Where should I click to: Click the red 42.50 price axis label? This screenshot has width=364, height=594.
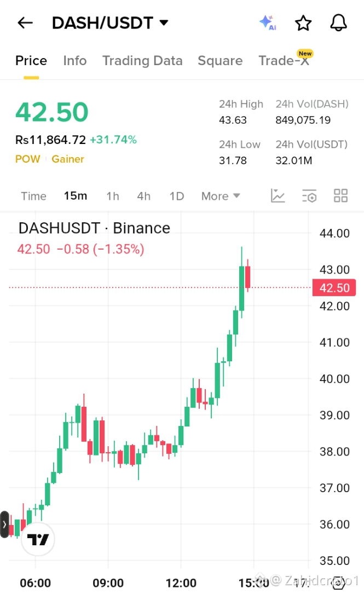[x=334, y=288]
